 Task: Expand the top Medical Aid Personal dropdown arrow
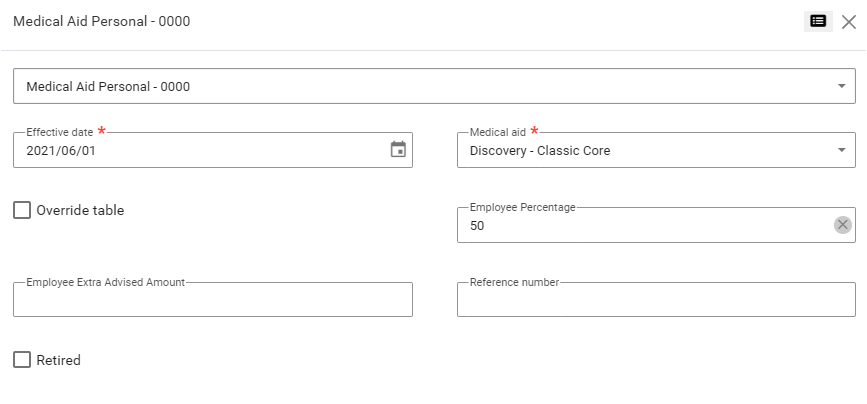[x=841, y=86]
